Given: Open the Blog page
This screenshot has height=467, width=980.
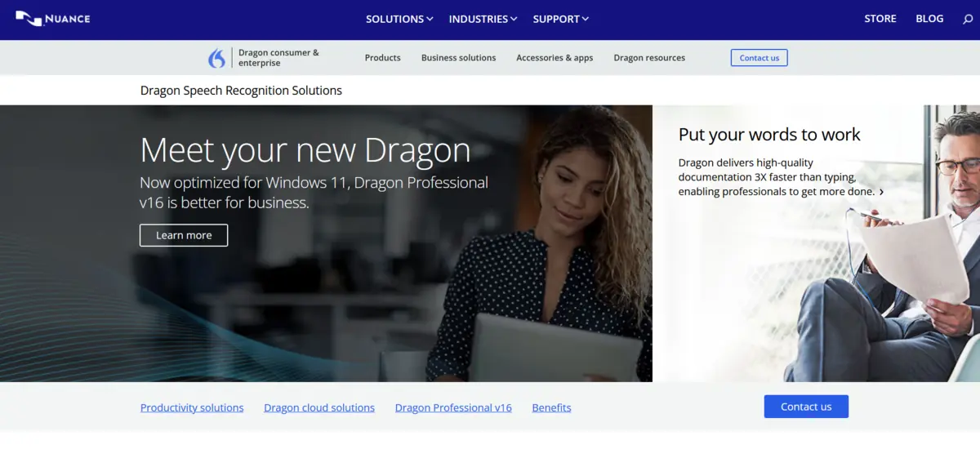Looking at the screenshot, I should [x=929, y=19].
